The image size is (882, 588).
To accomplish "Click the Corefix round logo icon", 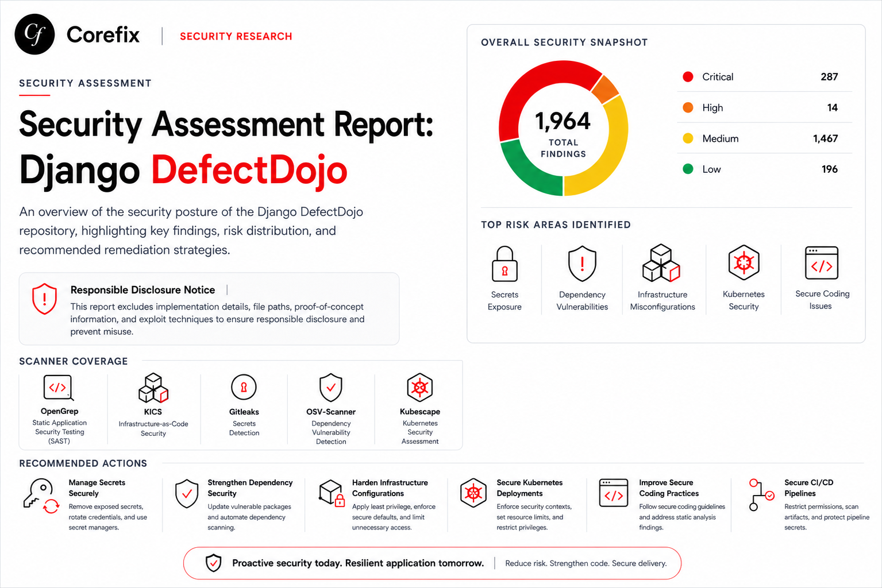I will coord(34,34).
